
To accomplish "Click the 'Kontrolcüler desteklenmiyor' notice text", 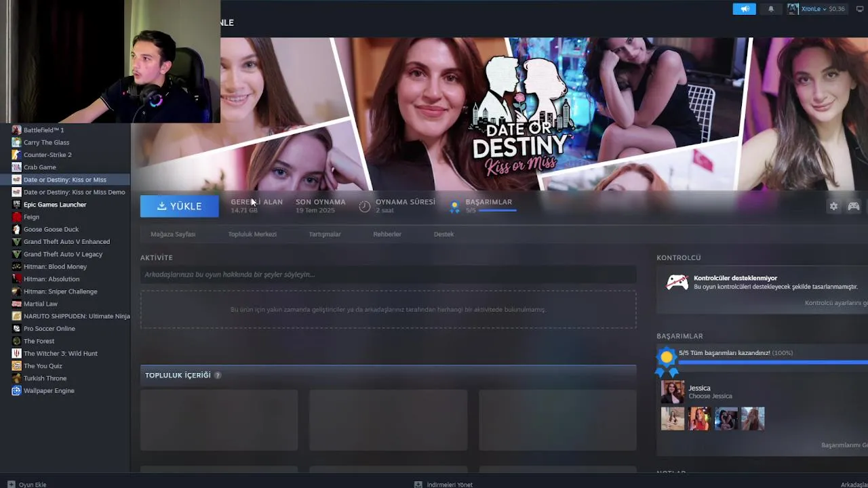I will click(735, 278).
